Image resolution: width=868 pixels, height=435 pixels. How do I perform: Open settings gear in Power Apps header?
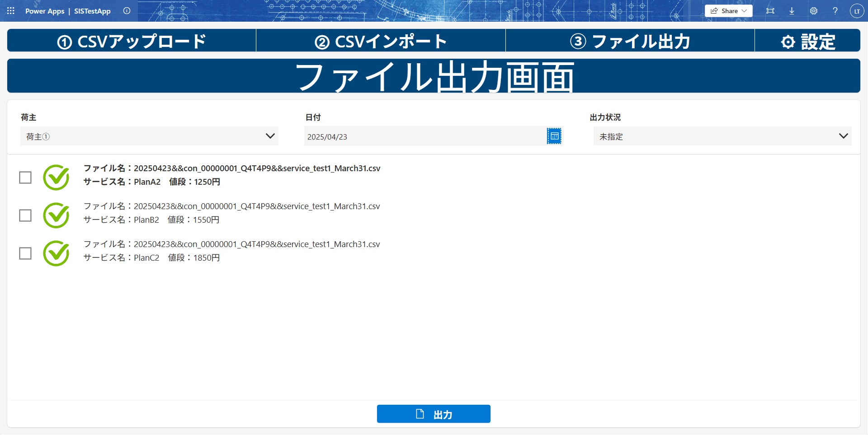coord(814,11)
